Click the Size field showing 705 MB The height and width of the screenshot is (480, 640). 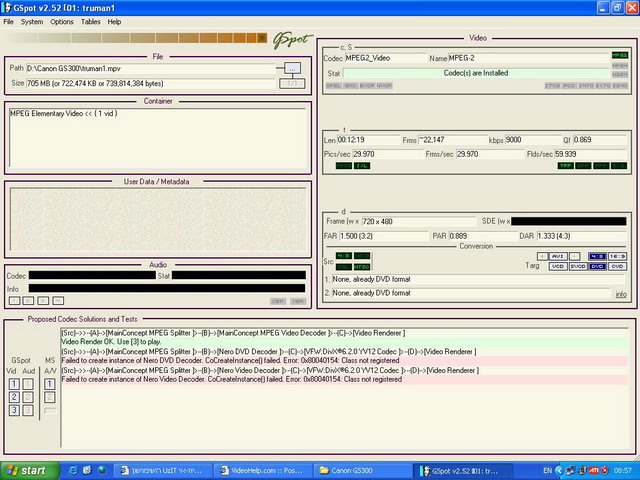[151, 83]
